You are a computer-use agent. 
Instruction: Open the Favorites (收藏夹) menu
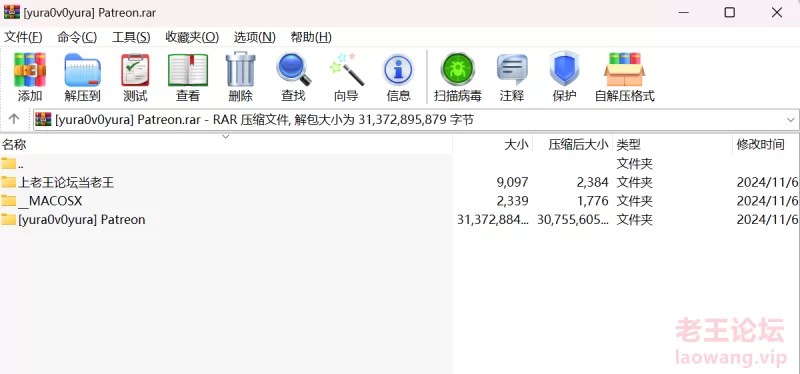(x=192, y=37)
